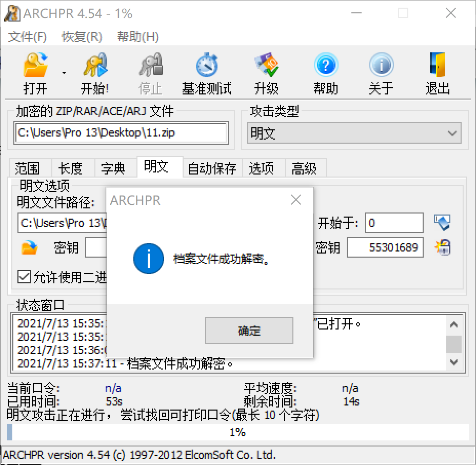This screenshot has width=476, height=465.
Task: Click the ARCHPR app icon in title bar
Action: 12,13
